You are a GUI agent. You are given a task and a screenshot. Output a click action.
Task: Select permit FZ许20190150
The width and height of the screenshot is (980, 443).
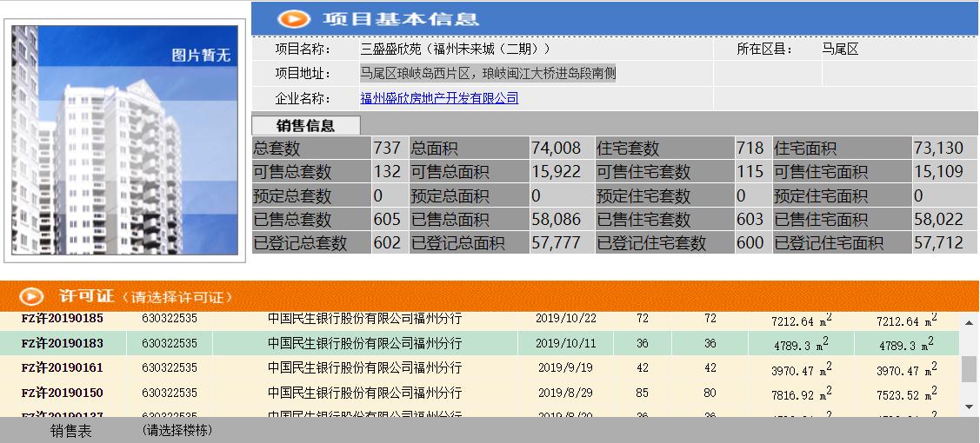pos(62,393)
